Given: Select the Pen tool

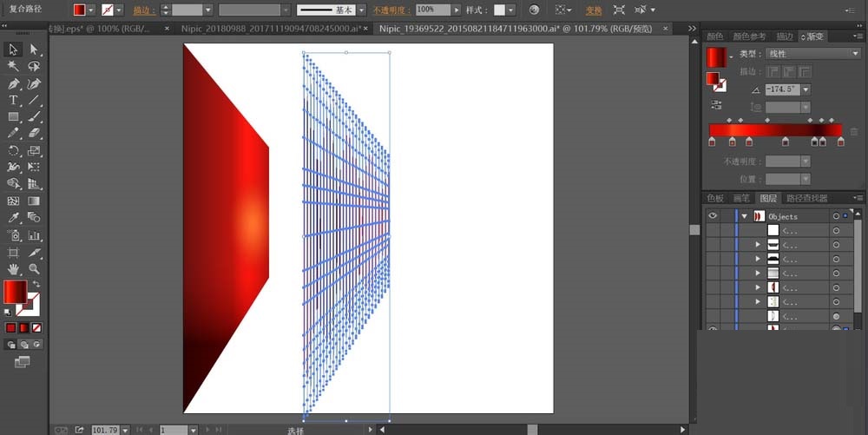Looking at the screenshot, I should [13, 84].
